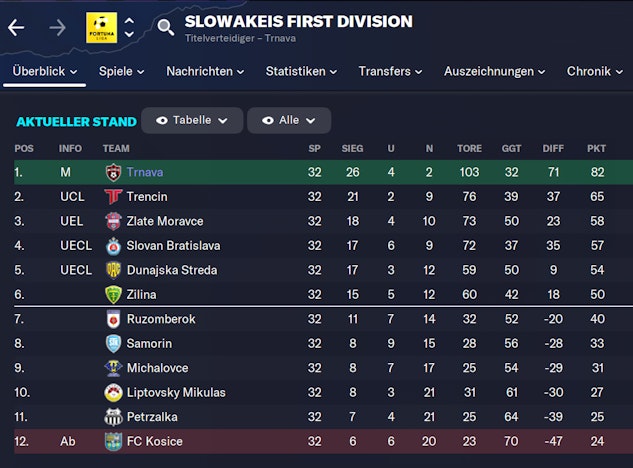The height and width of the screenshot is (468, 633).
Task: Click the Trencin club badge
Action: point(113,197)
